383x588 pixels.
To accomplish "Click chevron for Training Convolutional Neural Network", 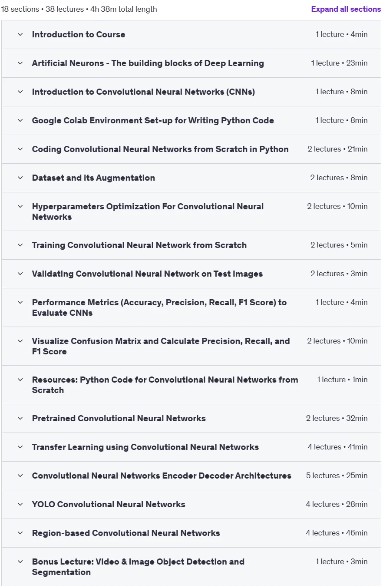I will [20, 245].
